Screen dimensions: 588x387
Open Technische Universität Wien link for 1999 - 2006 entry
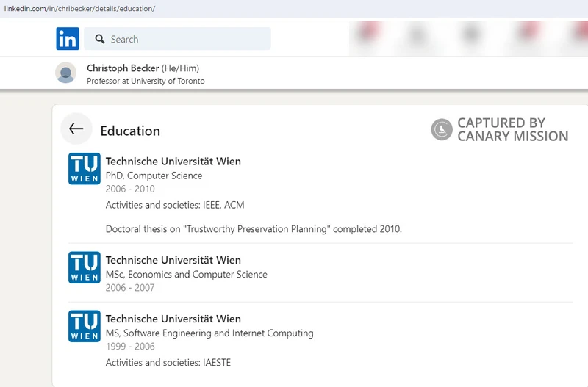tap(173, 319)
